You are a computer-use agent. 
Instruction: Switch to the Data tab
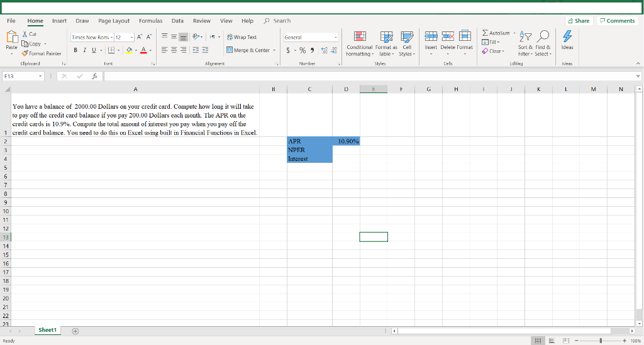pyautogui.click(x=177, y=21)
